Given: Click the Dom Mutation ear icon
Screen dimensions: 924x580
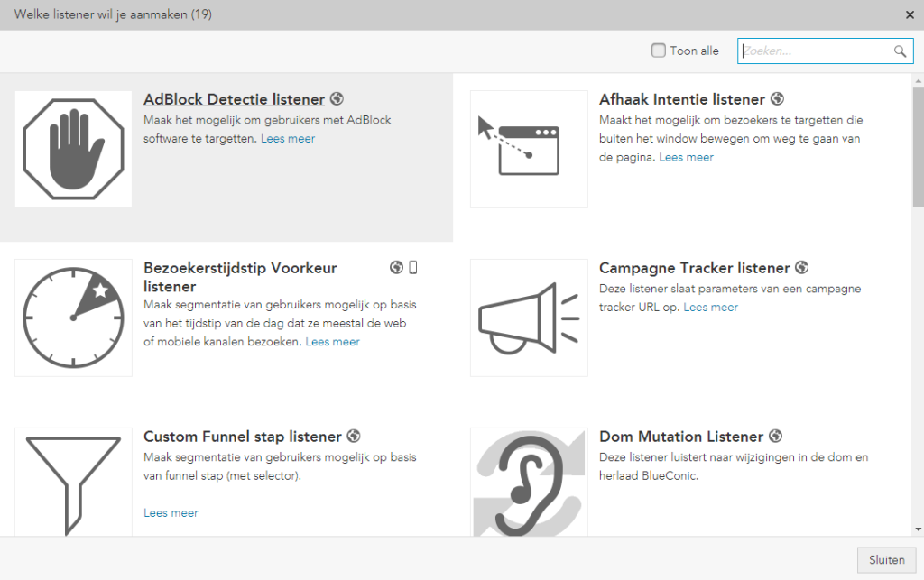Looking at the screenshot, I should tap(529, 483).
